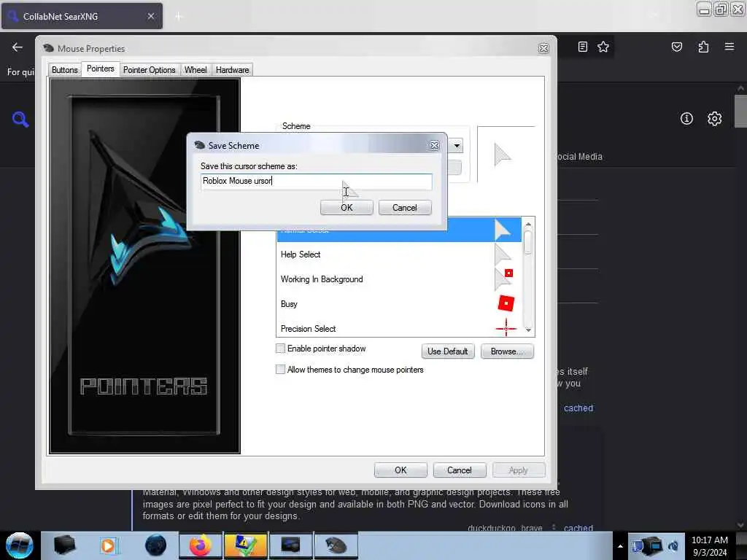
Task: Click the browser back arrow
Action: point(18,47)
